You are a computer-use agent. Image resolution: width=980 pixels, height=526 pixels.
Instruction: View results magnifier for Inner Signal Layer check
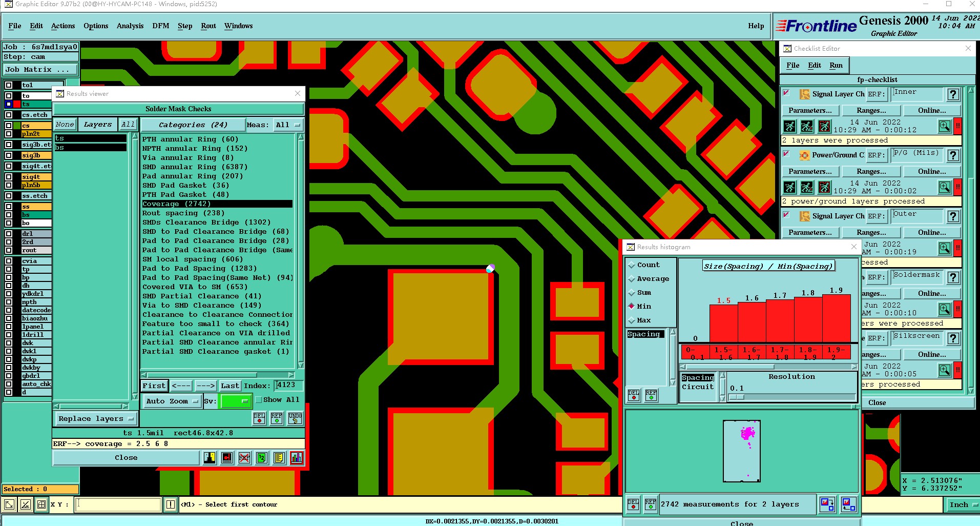pos(945,126)
